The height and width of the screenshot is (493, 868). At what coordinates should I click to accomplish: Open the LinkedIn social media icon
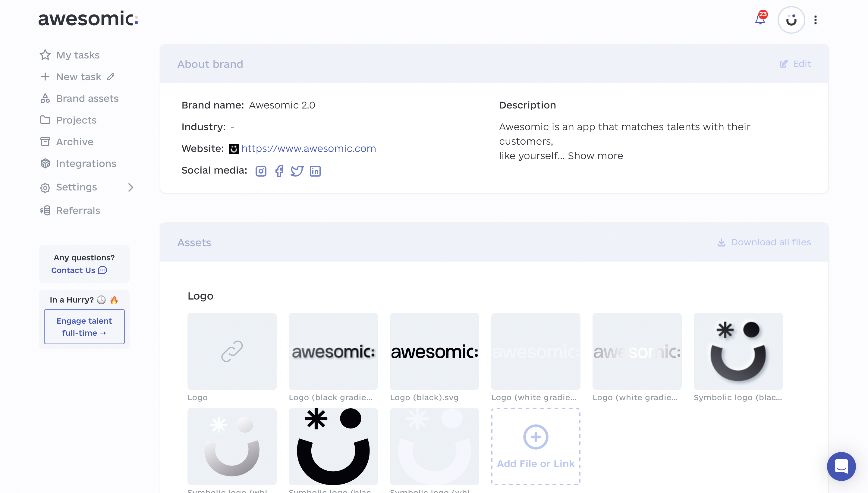[x=315, y=171]
